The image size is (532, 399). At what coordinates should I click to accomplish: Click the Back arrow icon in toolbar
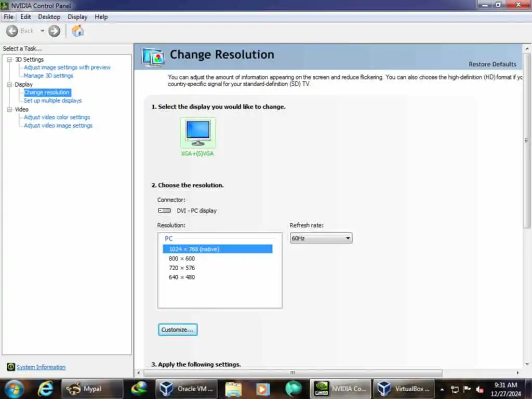click(12, 31)
